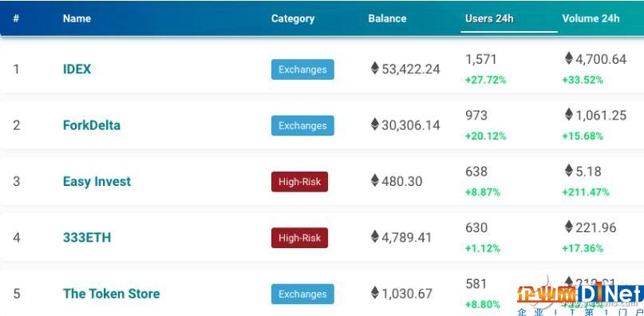Viewport: 644px width, 316px height.
Task: Click the Ethereum icon beside ForkDelta balance
Action: [x=374, y=124]
